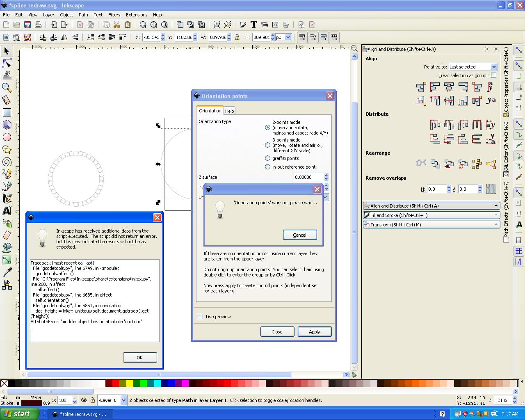The image size is (525, 420).
Task: Activate the Text tool in toolbox
Action: point(7,211)
